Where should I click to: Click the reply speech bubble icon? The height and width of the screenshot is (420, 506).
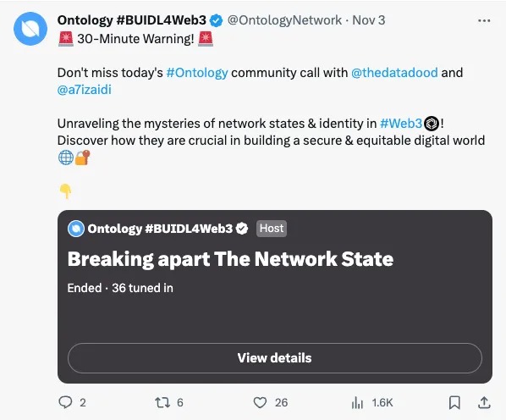[65, 402]
